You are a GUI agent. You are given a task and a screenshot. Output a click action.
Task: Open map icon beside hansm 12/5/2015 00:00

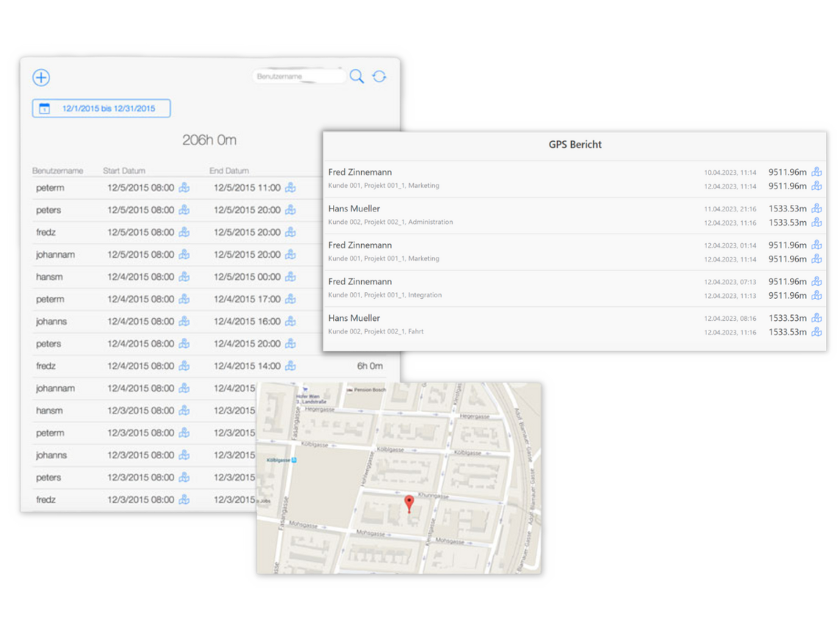[x=290, y=277]
